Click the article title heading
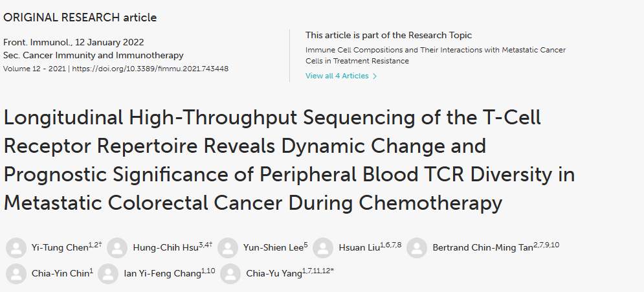The image size is (644, 292). coord(289,160)
